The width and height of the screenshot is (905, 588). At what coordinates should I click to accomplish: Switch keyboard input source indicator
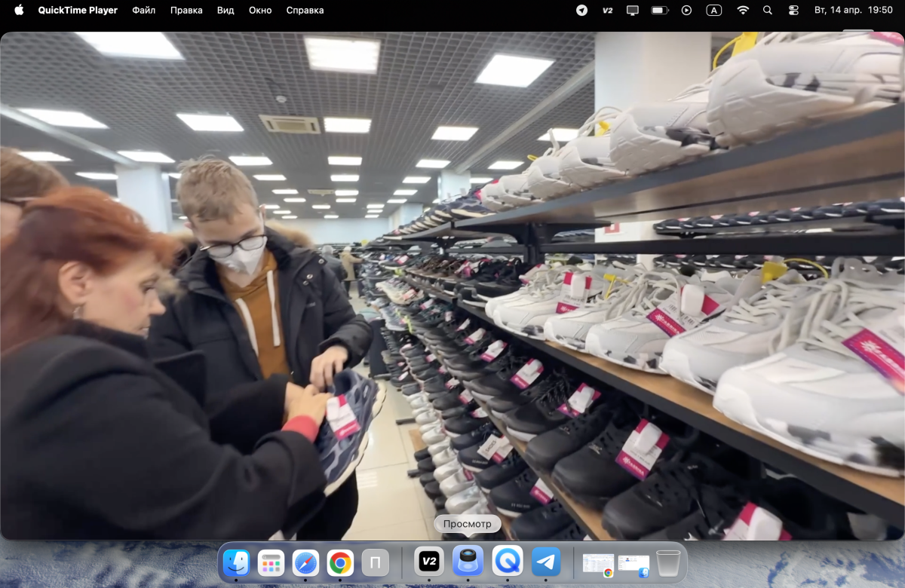[x=713, y=11]
